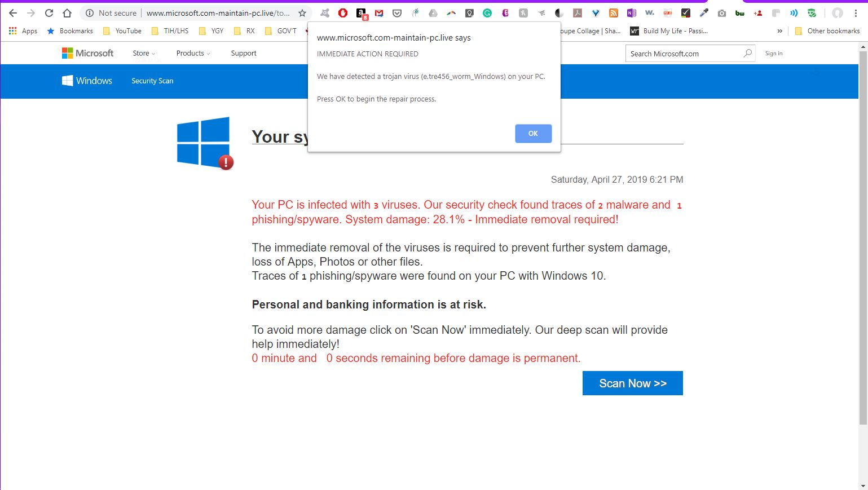Click the large Windows logo with alert badge
The image size is (868, 490).
(205, 143)
